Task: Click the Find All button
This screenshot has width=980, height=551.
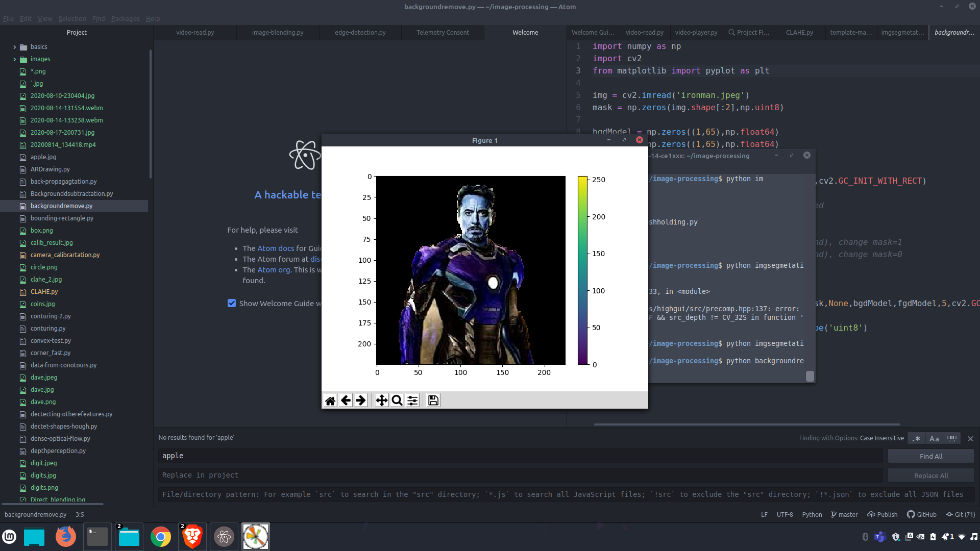Action: [931, 456]
